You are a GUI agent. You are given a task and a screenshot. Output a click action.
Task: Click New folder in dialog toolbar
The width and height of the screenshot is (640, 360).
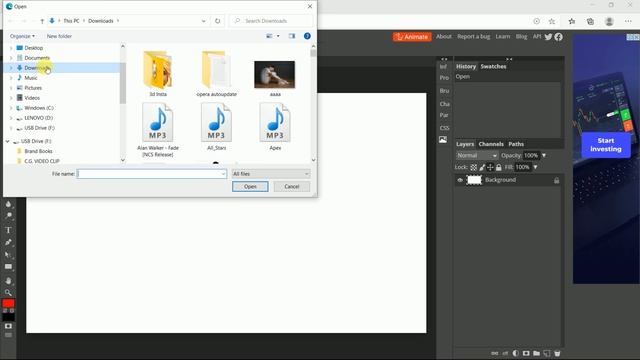pyautogui.click(x=59, y=36)
